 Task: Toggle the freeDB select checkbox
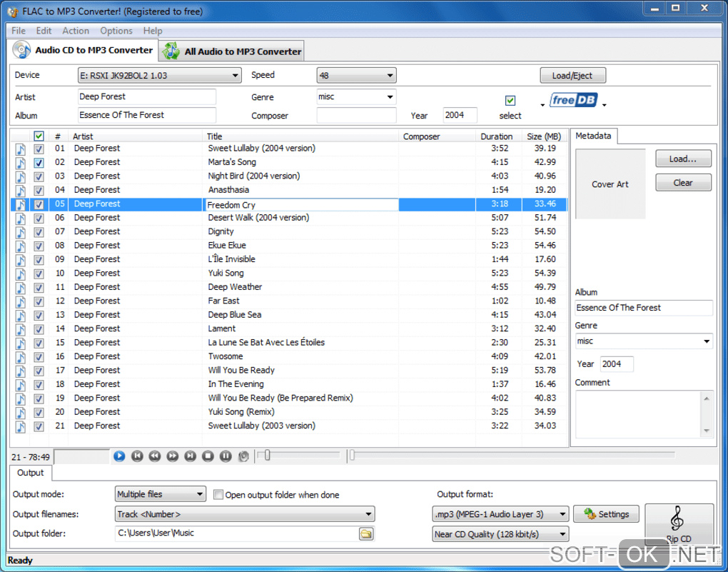510,101
